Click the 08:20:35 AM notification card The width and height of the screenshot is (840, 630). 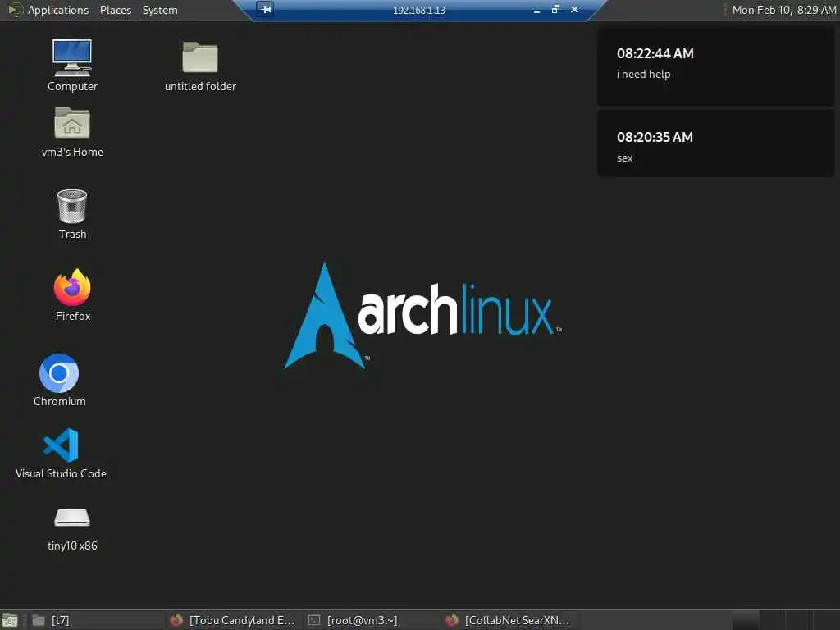[x=715, y=143]
